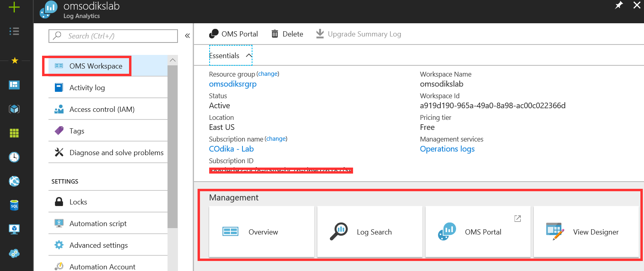Open the Overview management tile
The image size is (644, 271).
point(262,232)
